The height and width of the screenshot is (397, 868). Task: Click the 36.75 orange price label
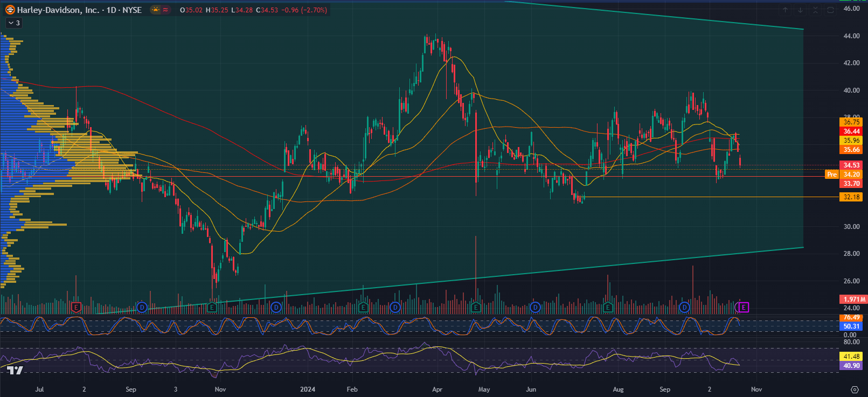coord(851,122)
